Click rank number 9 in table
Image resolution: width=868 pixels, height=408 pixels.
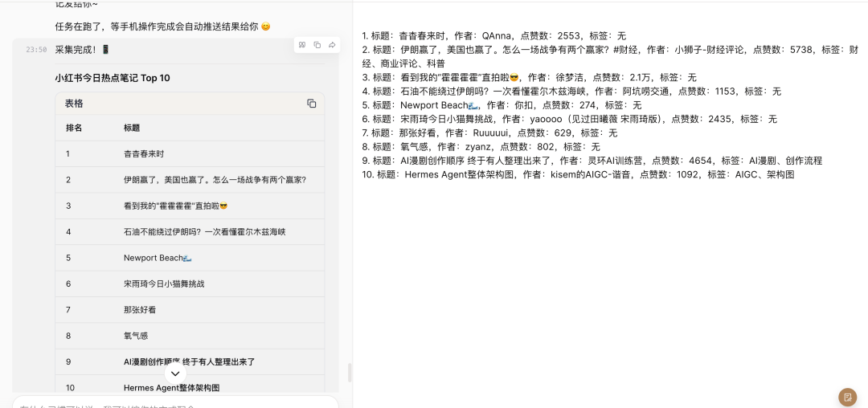click(x=68, y=361)
